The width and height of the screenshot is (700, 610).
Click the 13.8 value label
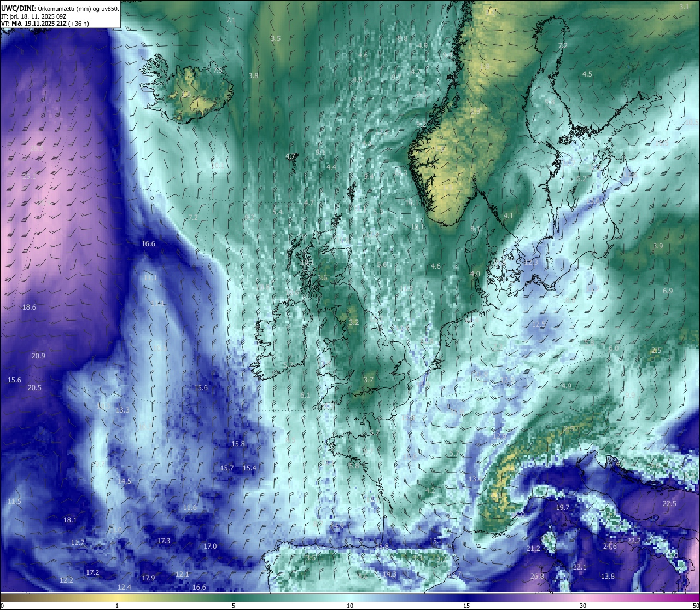[x=608, y=576]
